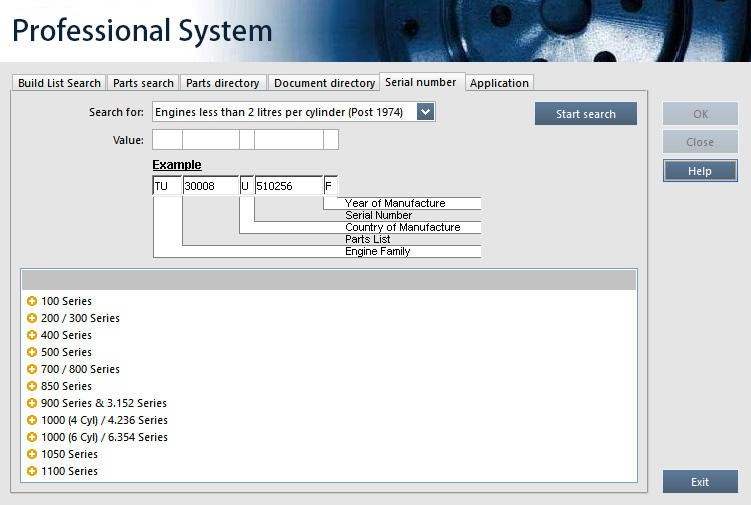Expand the 1100 Series plus icon
This screenshot has width=751, height=505.
point(32,471)
